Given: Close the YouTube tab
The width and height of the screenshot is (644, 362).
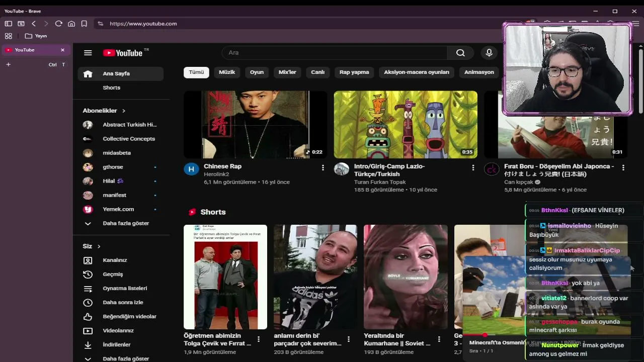Looking at the screenshot, I should [x=62, y=50].
